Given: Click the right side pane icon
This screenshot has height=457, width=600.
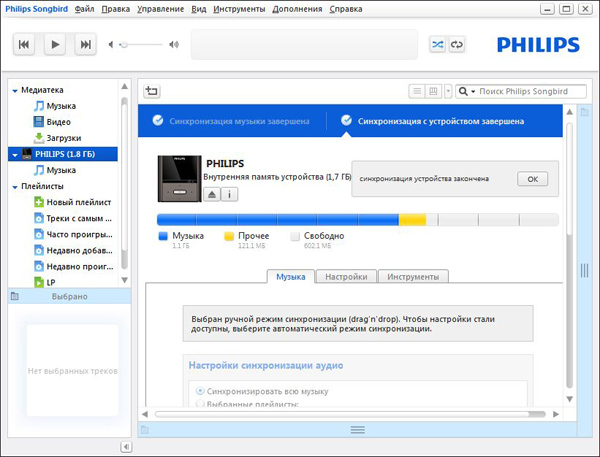Looking at the screenshot, I should click(585, 112).
